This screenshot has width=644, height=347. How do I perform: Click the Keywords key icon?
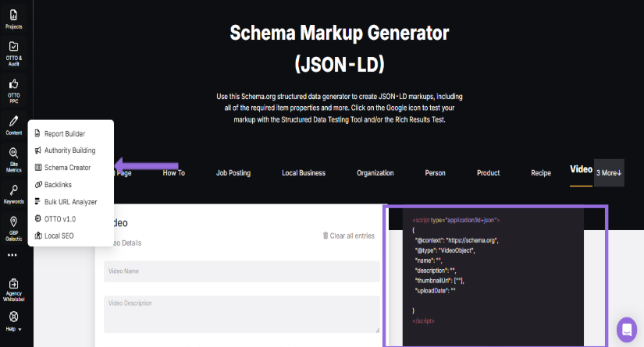click(x=13, y=193)
